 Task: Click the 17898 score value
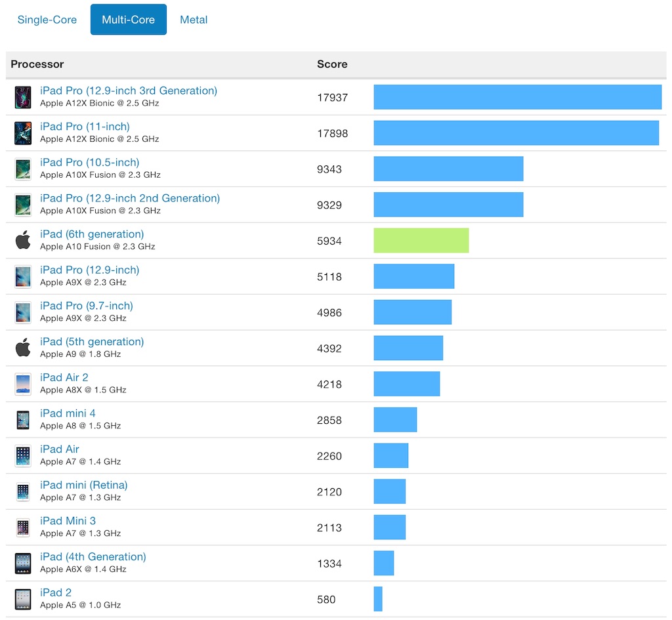pos(333,134)
